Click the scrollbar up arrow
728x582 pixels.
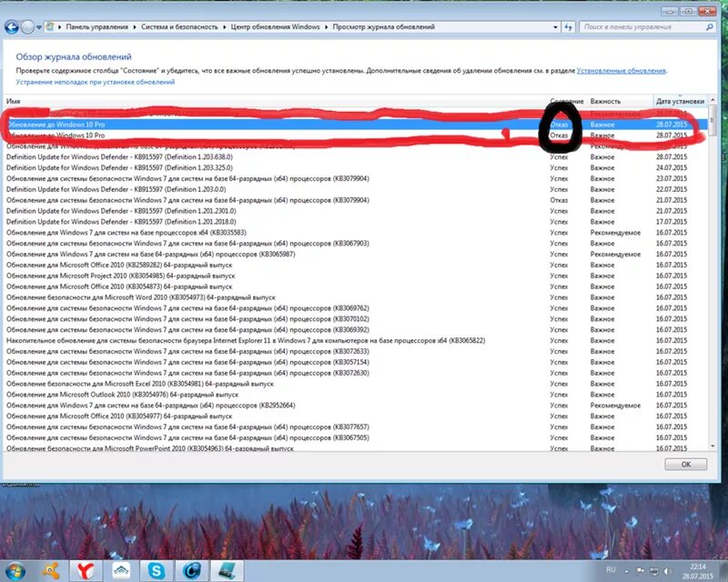coord(713,100)
